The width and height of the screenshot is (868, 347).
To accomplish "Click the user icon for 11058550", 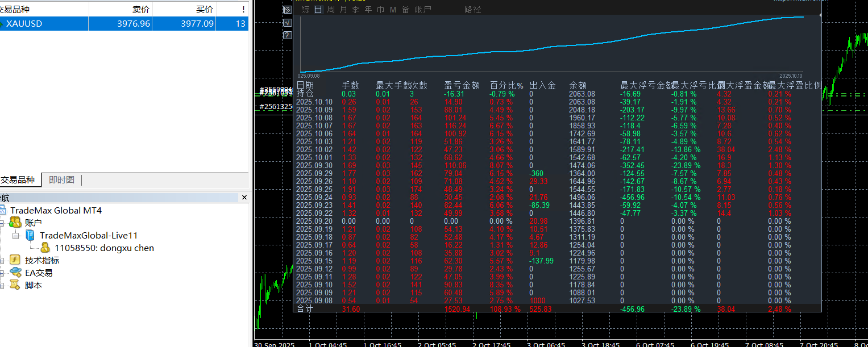I will [45, 248].
